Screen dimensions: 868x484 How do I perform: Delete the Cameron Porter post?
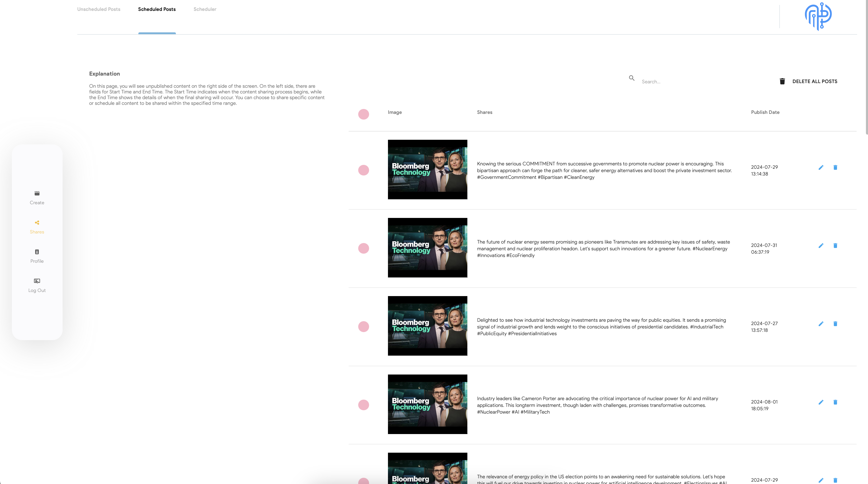click(x=835, y=402)
